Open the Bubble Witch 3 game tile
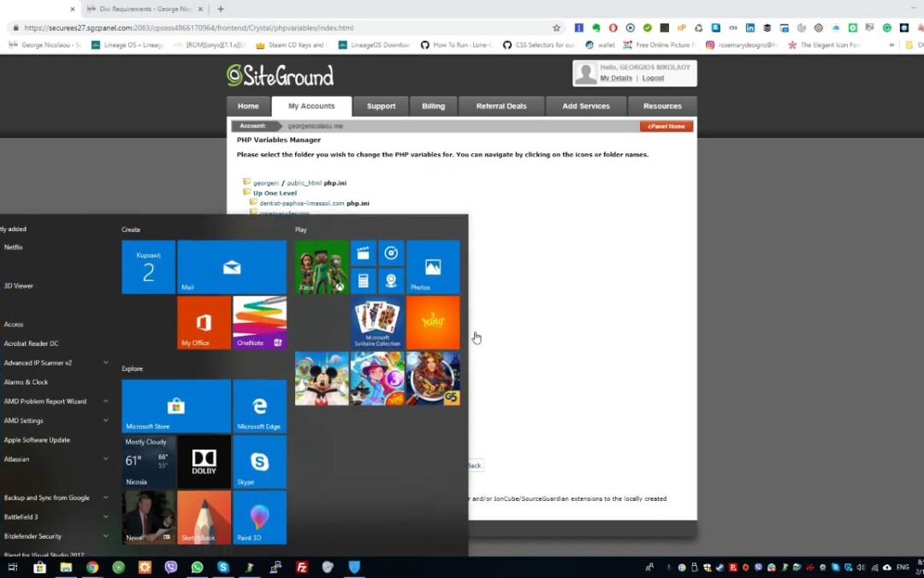Viewport: 924px width, 578px height. click(377, 378)
